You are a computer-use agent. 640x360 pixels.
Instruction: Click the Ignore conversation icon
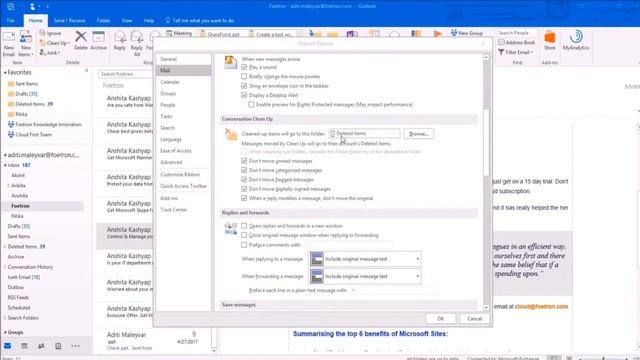point(42,33)
